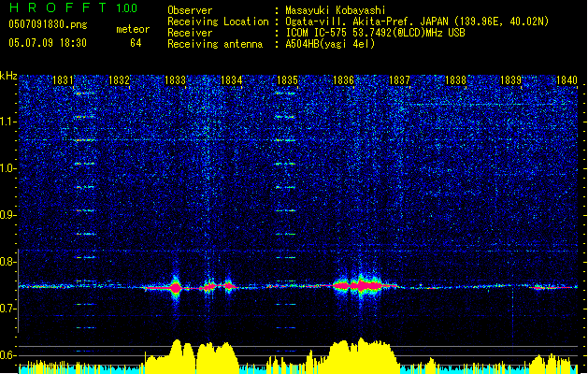Click the kHz axis unit label
The image size is (588, 374).
click(8, 76)
